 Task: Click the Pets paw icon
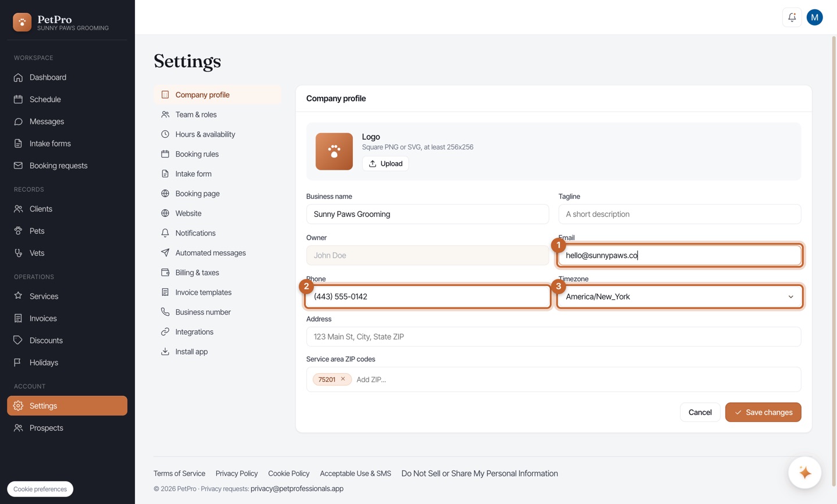coord(19,231)
